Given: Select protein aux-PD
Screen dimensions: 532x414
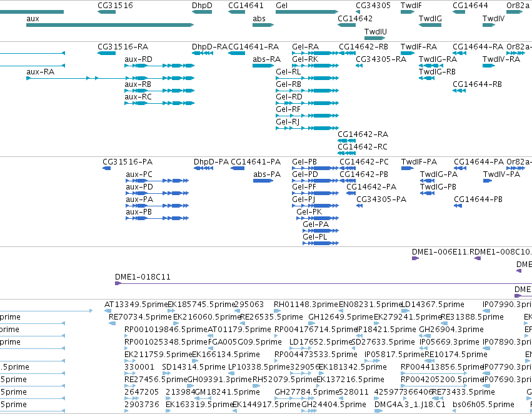Looking at the screenshot, I should coord(139,187).
